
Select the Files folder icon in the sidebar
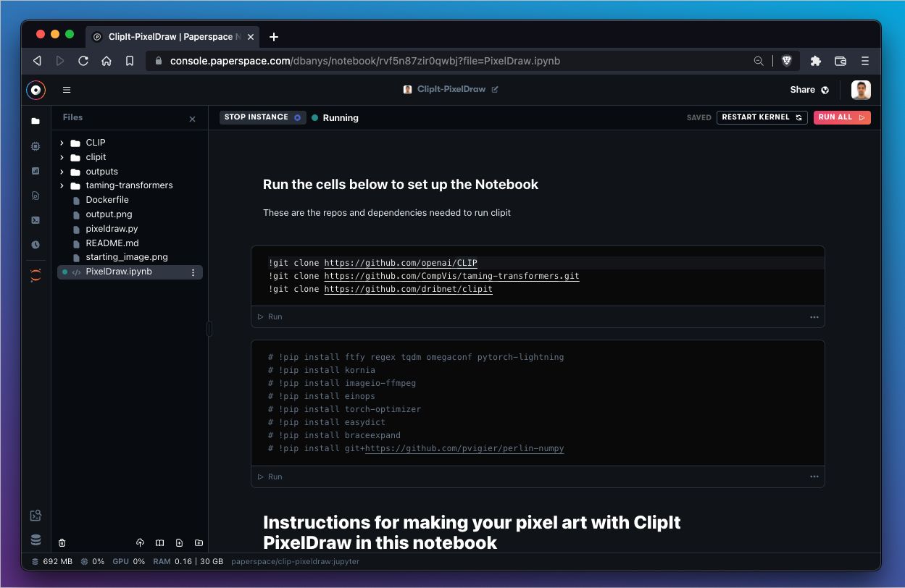pyautogui.click(x=36, y=121)
